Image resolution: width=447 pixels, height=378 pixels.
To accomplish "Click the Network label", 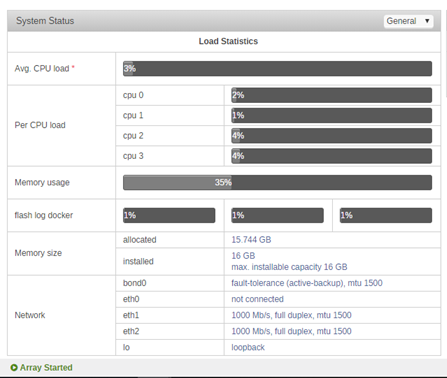I will click(x=30, y=315).
